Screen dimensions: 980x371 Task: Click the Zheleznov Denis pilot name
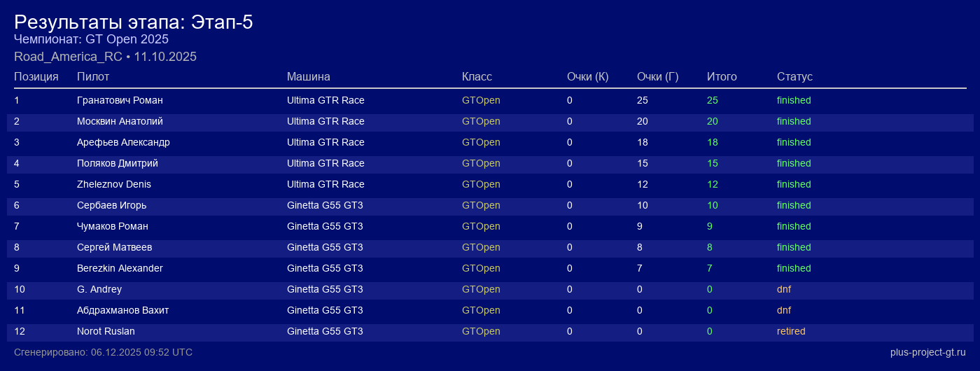point(114,184)
